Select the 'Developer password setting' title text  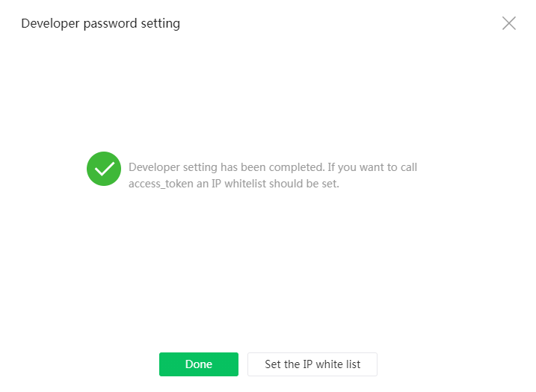point(100,24)
